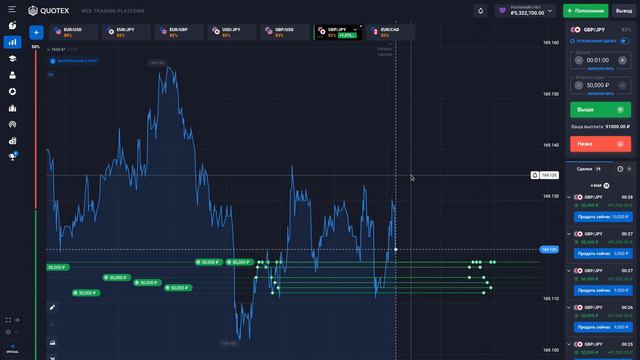
Task: Click the Вывод withdrawal button
Action: [x=624, y=11]
